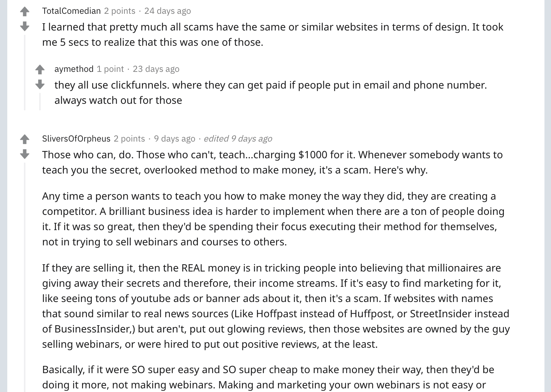Collapse TotalComedian's thread using its vertical line
551x392 pixels.
[x=25, y=73]
